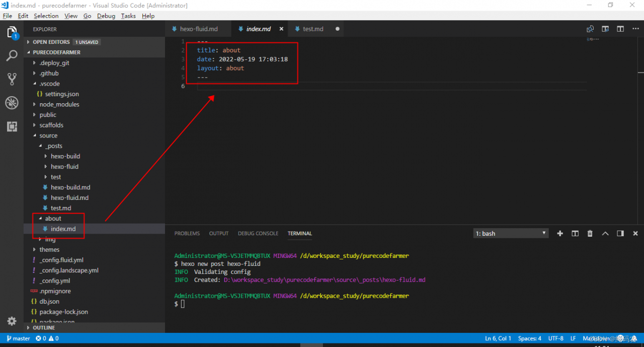Open the File menu
644x347 pixels.
click(x=8, y=16)
